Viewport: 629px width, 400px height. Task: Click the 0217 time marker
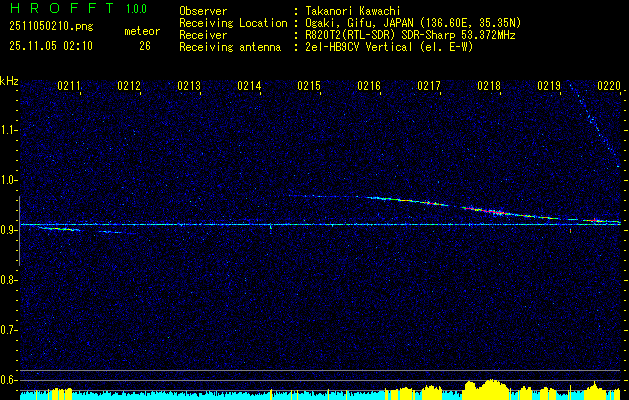429,85
